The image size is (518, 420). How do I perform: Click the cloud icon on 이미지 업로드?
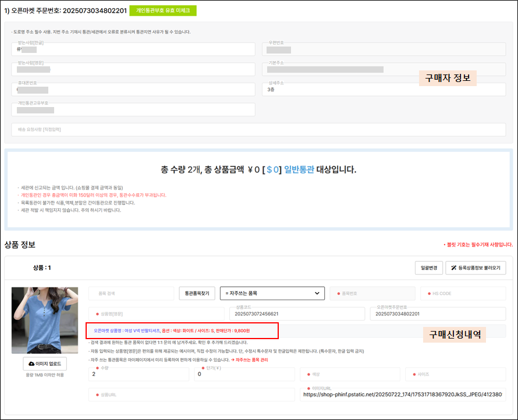pyautogui.click(x=31, y=364)
